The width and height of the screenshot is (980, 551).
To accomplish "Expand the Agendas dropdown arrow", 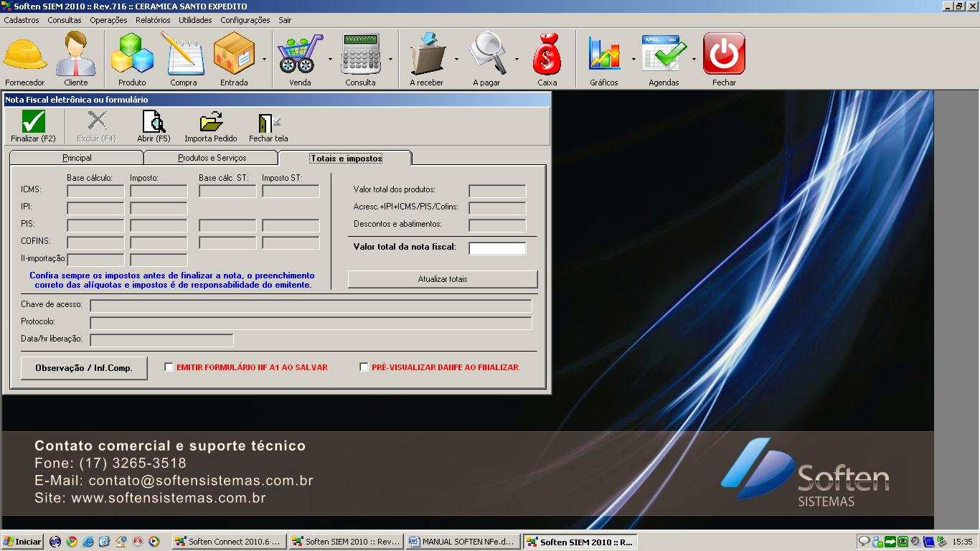I will tap(694, 59).
